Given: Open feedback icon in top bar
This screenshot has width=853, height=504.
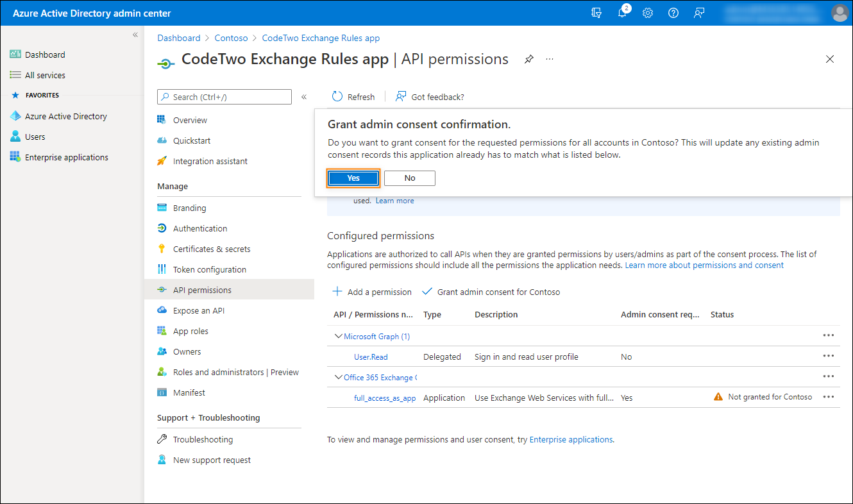Looking at the screenshot, I should [x=699, y=13].
